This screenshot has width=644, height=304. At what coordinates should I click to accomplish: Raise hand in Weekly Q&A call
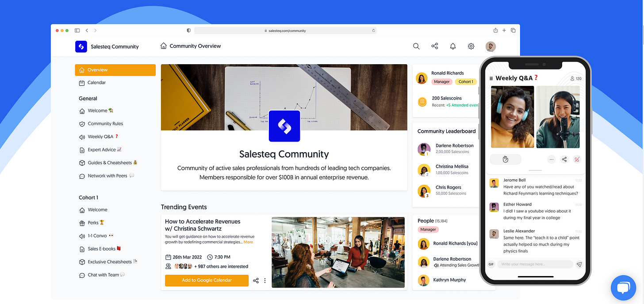[506, 159]
